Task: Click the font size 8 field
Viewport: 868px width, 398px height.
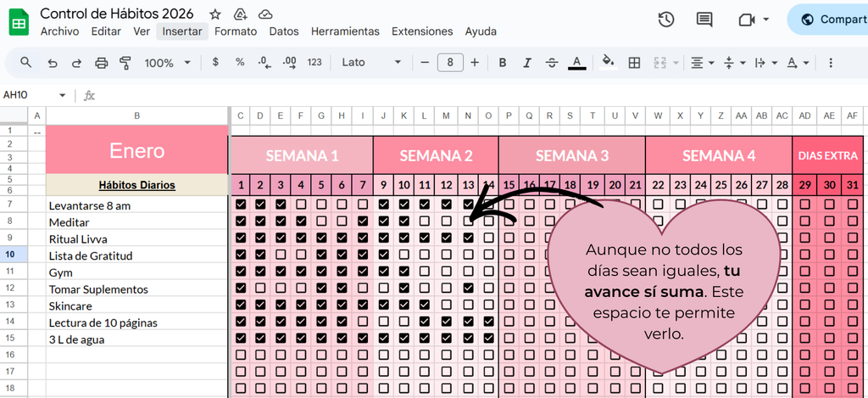Action: (450, 62)
